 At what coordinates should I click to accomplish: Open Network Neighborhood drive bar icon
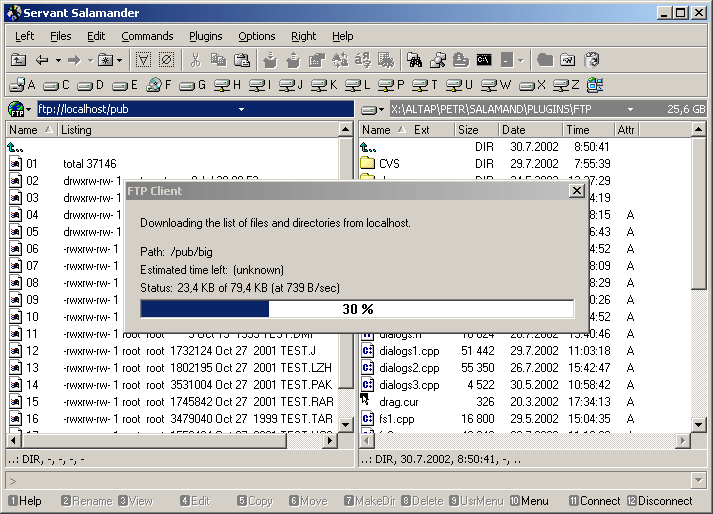595,85
